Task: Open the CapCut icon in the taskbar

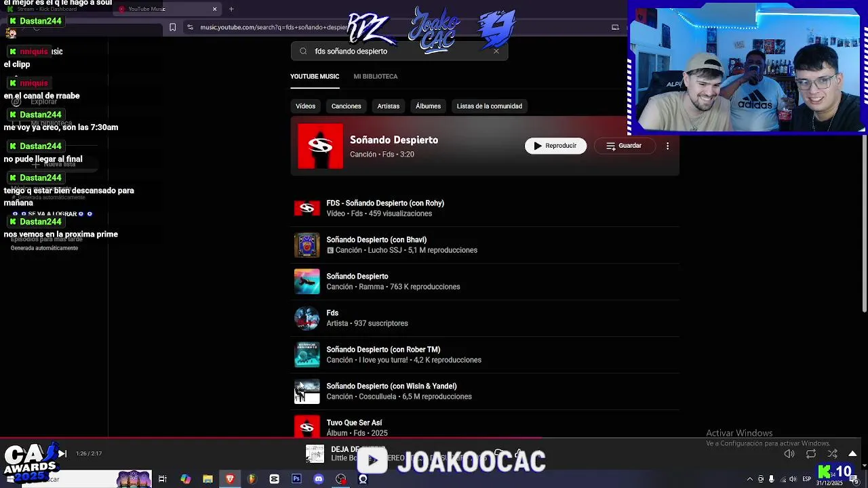Action: [274, 479]
